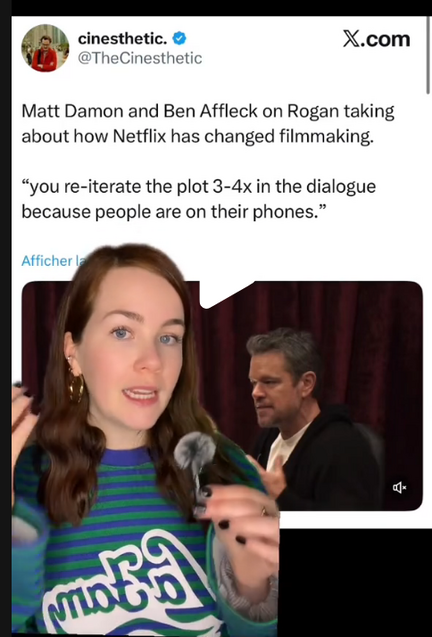
Task: Unmute the video using the speaker icon
Action: point(399,487)
